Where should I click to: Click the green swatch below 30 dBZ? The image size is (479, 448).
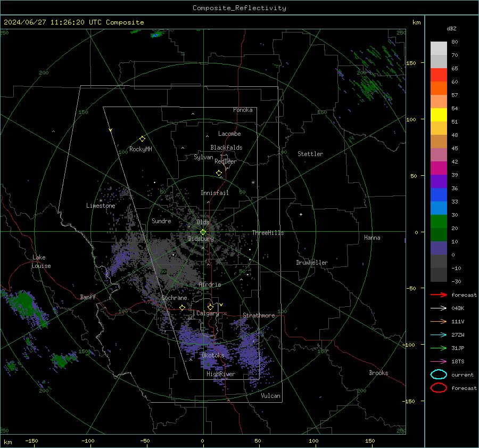coord(439,221)
